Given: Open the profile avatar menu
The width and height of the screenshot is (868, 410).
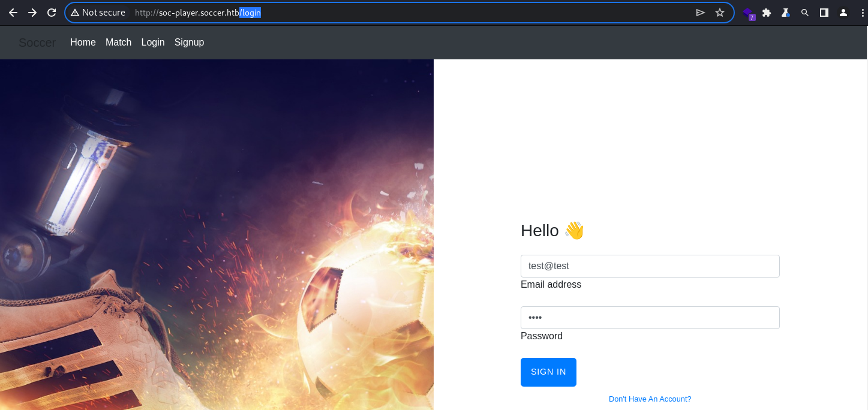Looking at the screenshot, I should [843, 13].
